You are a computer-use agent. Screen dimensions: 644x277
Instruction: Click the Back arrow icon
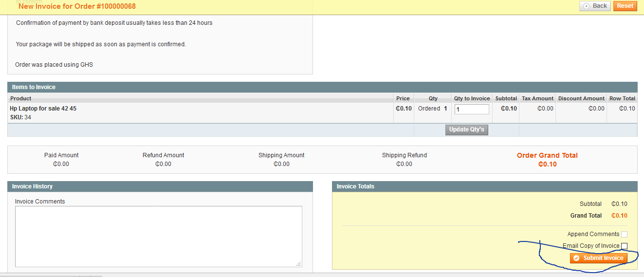click(587, 6)
